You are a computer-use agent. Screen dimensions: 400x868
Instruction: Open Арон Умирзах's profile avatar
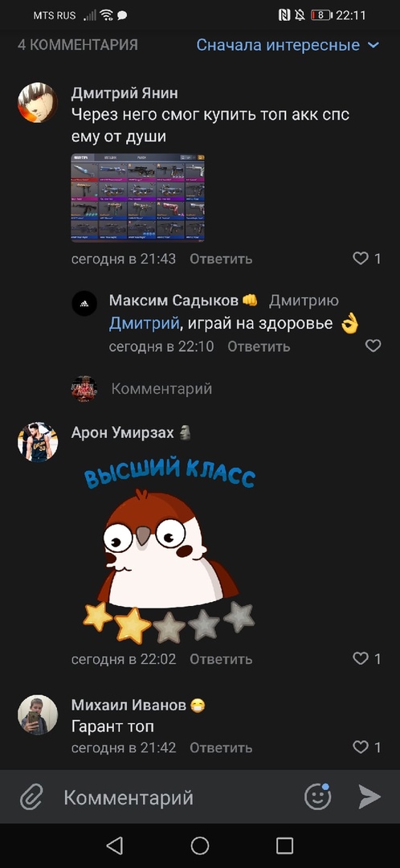[x=38, y=442]
